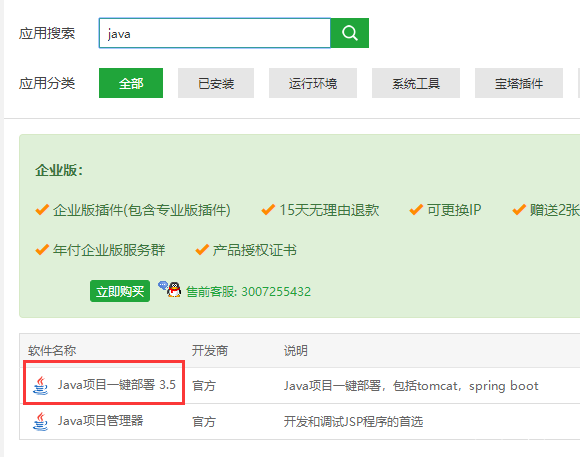This screenshot has height=457, width=580.
Task: Focus the app search field containing java
Action: tap(215, 33)
